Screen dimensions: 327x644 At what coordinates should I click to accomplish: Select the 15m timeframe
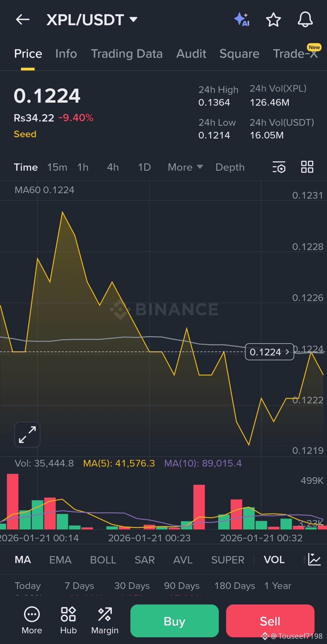(57, 167)
